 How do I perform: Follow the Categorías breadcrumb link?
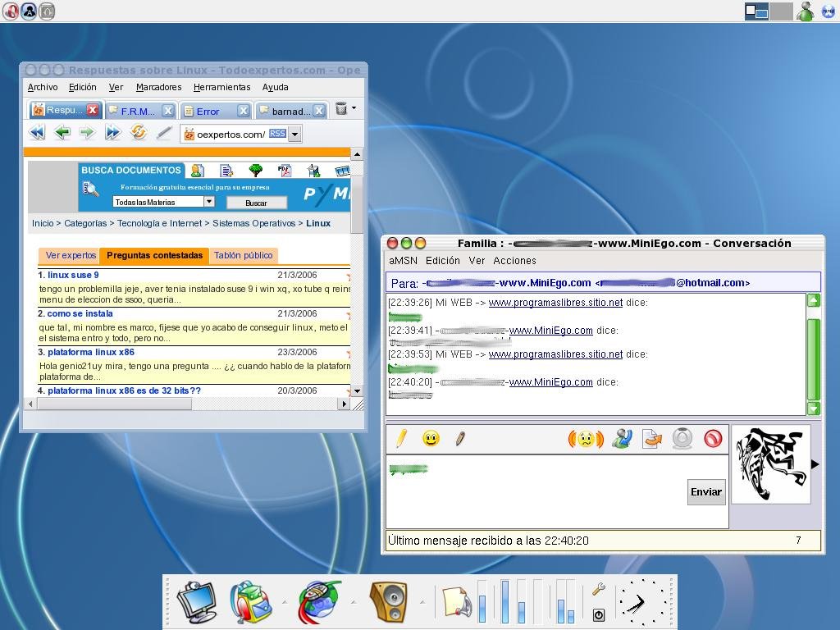click(x=85, y=223)
